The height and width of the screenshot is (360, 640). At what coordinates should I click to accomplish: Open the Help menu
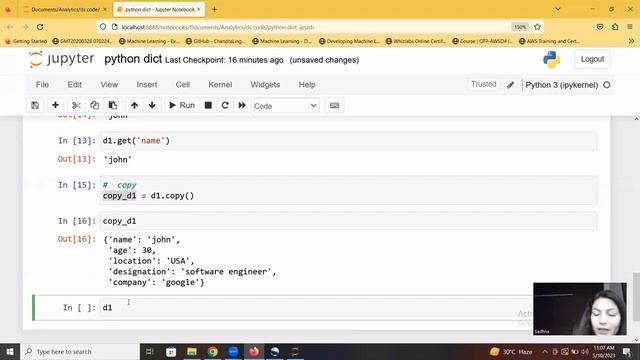[307, 84]
